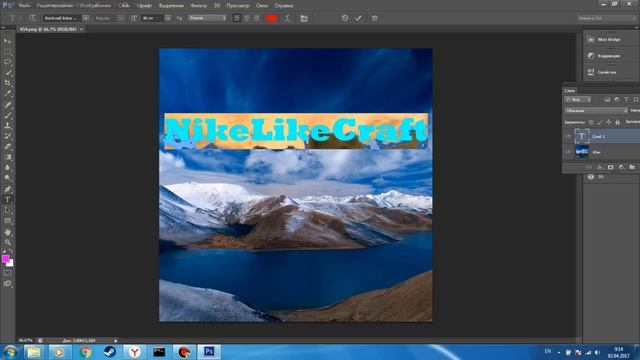Align text left
The height and width of the screenshot is (360, 640).
click(x=237, y=18)
